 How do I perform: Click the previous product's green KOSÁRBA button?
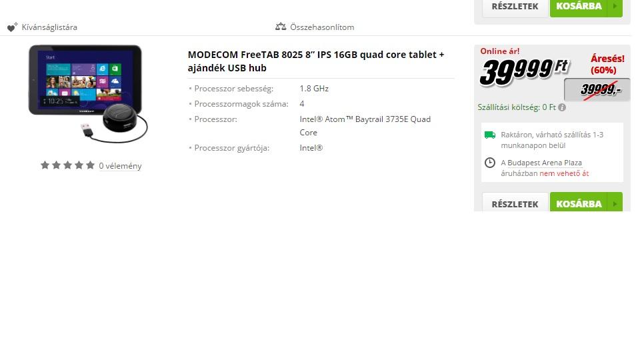click(579, 7)
